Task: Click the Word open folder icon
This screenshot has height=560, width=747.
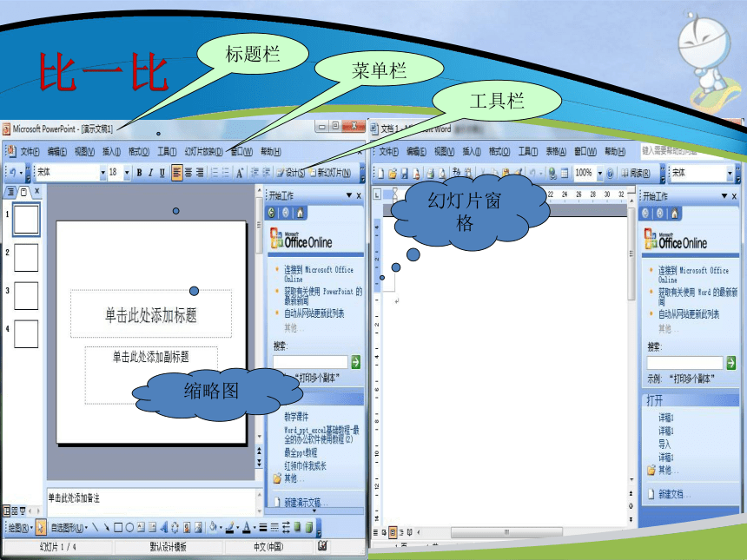Action: [393, 173]
